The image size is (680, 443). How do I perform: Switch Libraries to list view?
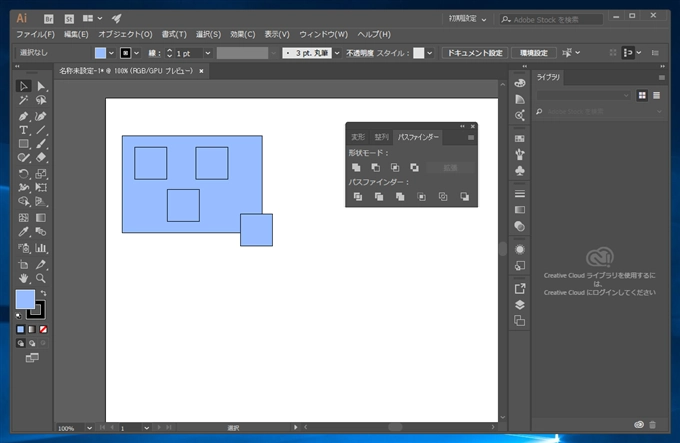click(657, 95)
